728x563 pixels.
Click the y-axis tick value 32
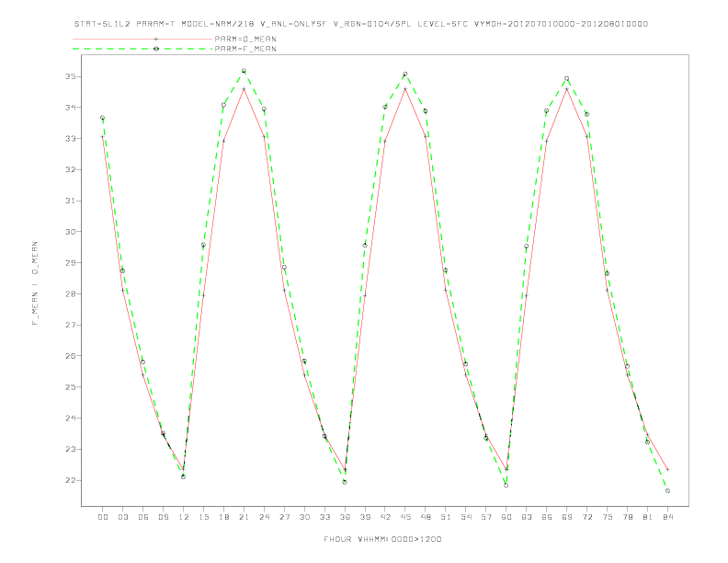(70, 169)
